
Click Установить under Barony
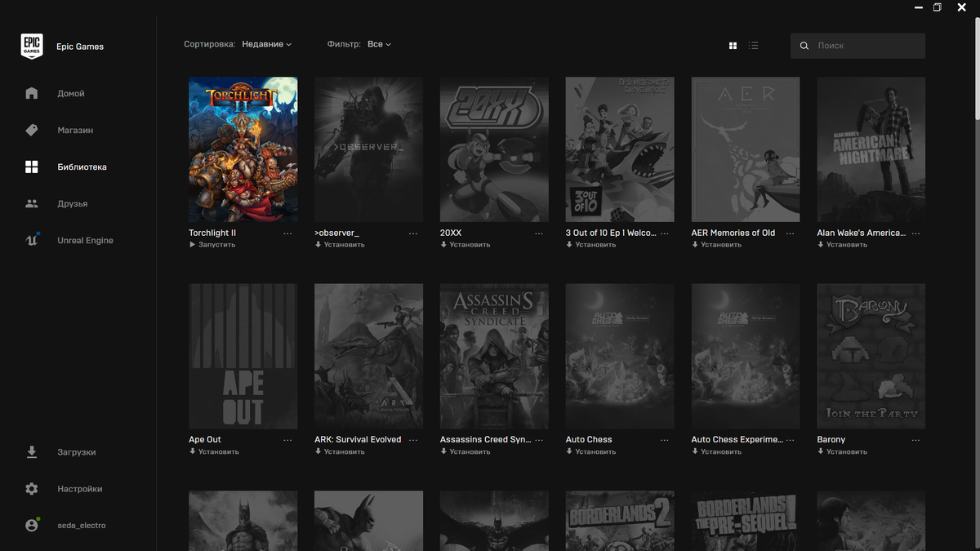pyautogui.click(x=843, y=451)
